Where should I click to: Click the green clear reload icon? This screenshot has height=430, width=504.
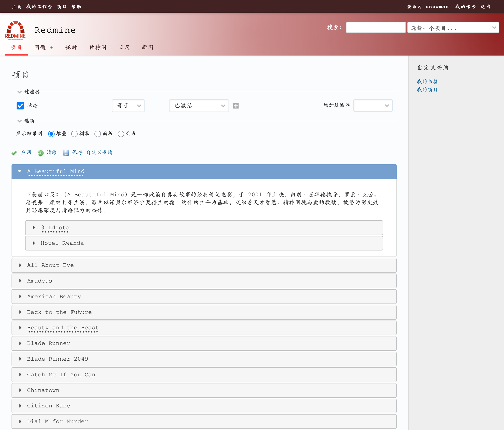[41, 153]
